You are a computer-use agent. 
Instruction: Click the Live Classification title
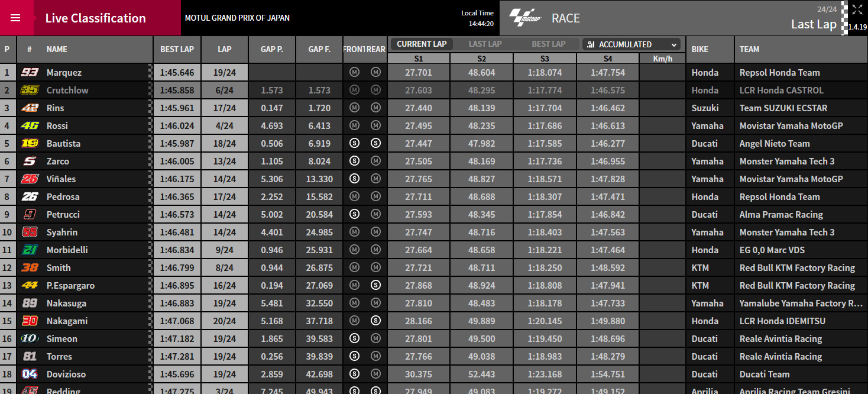tap(95, 18)
